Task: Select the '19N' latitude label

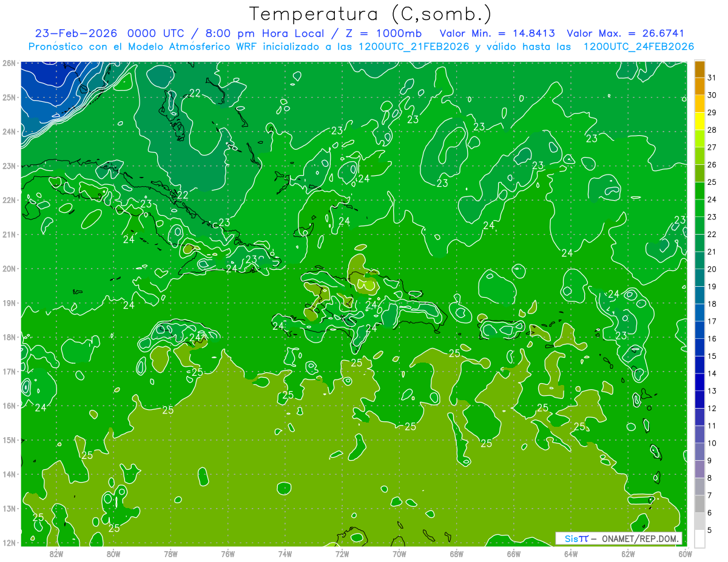Action: click(8, 303)
